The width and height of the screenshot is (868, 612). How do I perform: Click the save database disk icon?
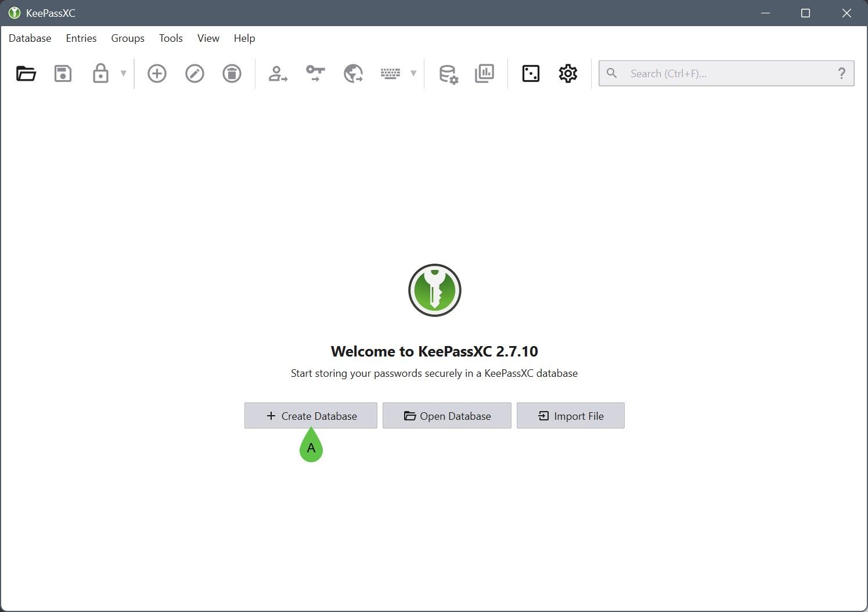pyautogui.click(x=63, y=74)
